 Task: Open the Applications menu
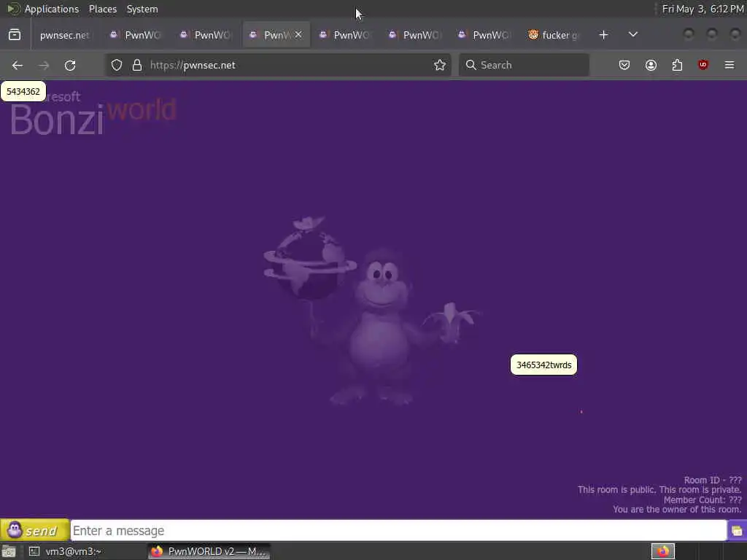(x=52, y=9)
